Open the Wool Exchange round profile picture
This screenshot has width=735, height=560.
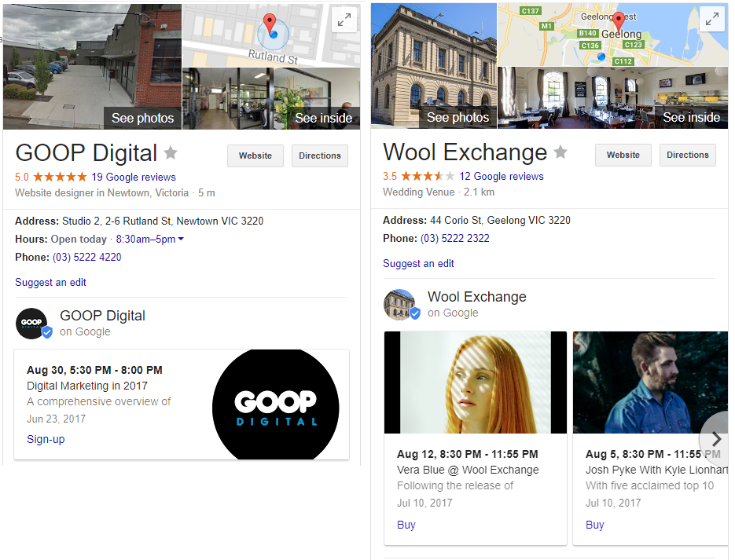tap(400, 305)
